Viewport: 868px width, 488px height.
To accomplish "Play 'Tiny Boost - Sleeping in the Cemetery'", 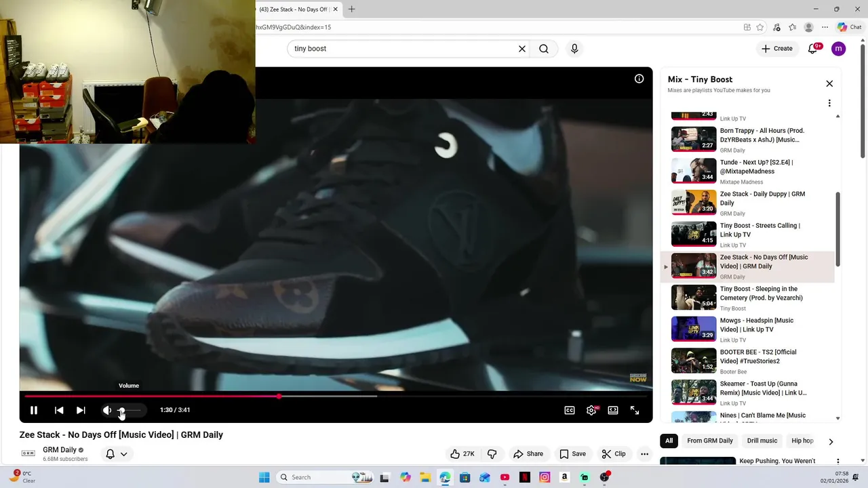I will (x=747, y=298).
